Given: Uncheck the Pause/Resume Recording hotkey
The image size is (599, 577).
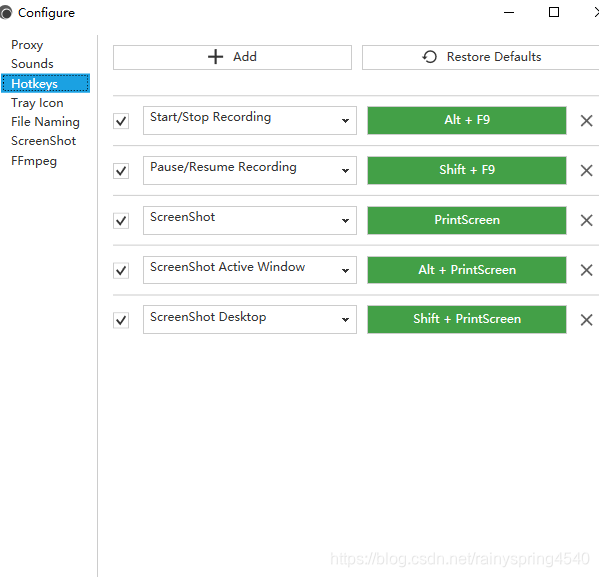Looking at the screenshot, I should 121,171.
